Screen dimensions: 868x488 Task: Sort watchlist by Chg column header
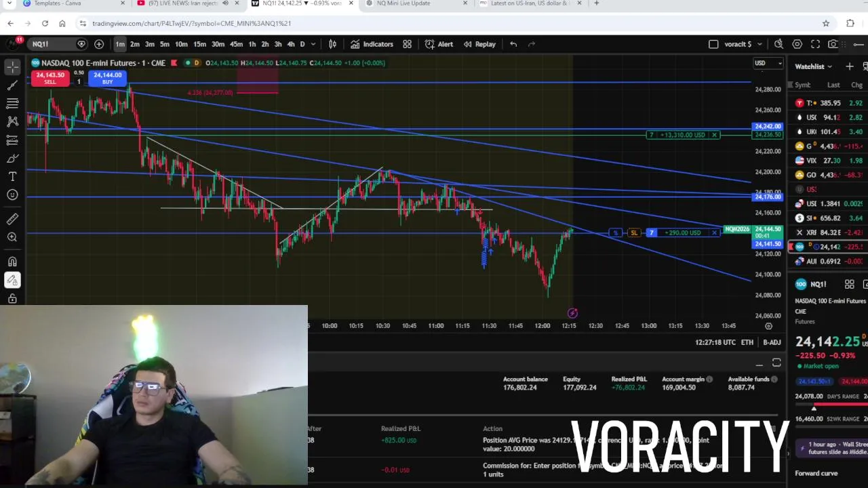click(x=856, y=85)
